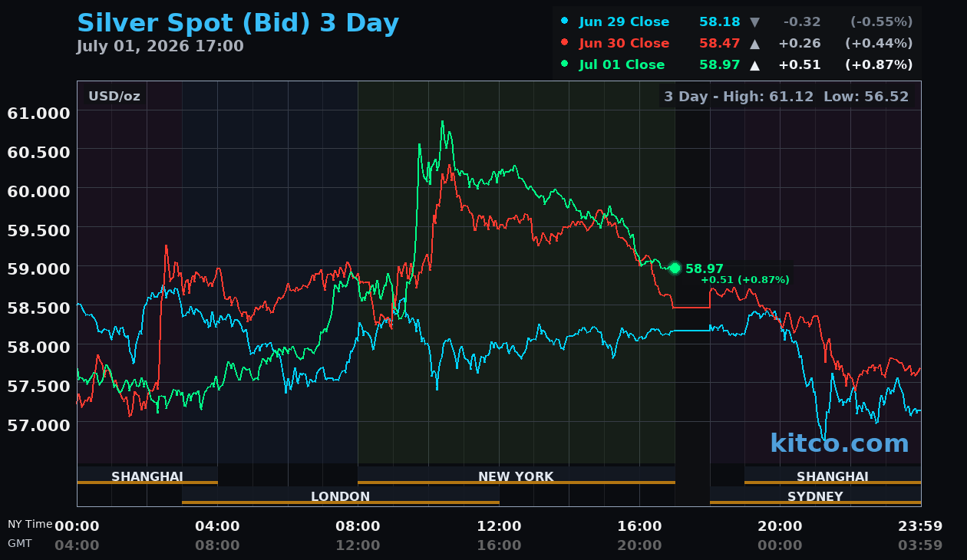This screenshot has width=967, height=560.
Task: Select the Jun 29 Close legend label
Action: click(624, 22)
